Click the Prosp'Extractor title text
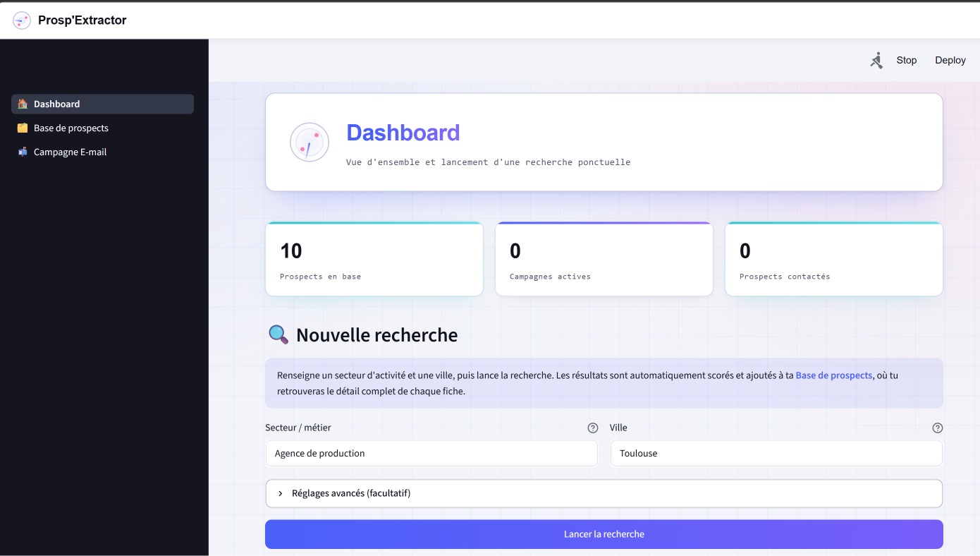Viewport: 980px width, 556px height. click(x=82, y=20)
